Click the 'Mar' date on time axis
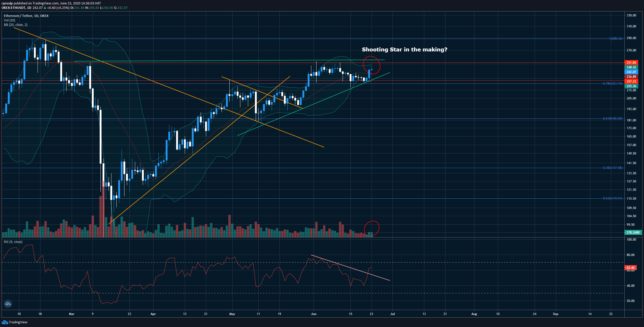Screen dimensions: 644x327 (71, 314)
